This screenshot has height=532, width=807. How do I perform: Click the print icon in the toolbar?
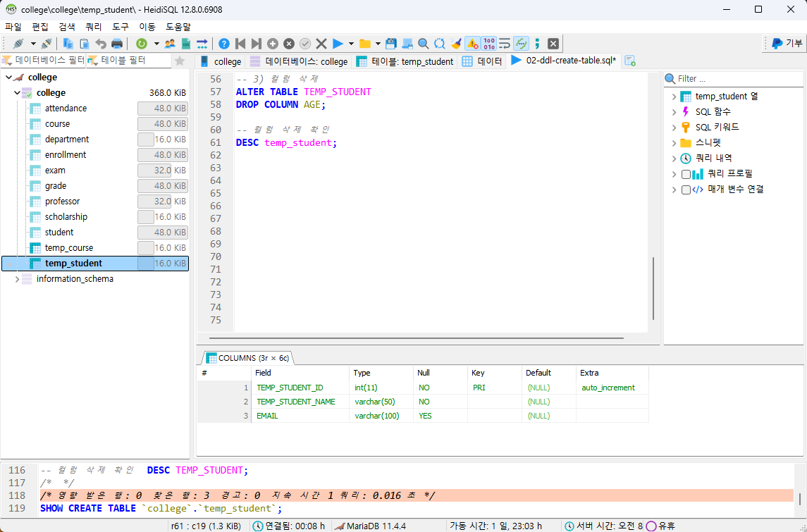pyautogui.click(x=116, y=43)
